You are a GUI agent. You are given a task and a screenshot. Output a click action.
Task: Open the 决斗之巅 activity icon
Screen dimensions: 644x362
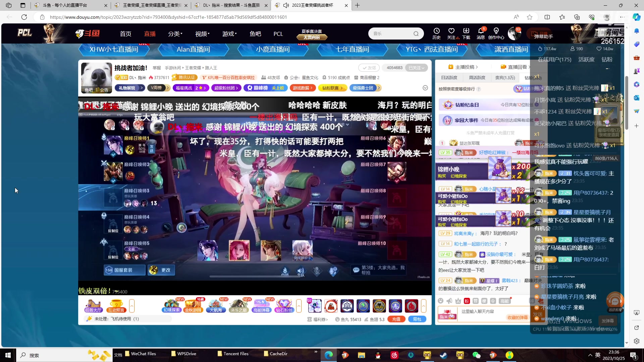click(x=239, y=306)
